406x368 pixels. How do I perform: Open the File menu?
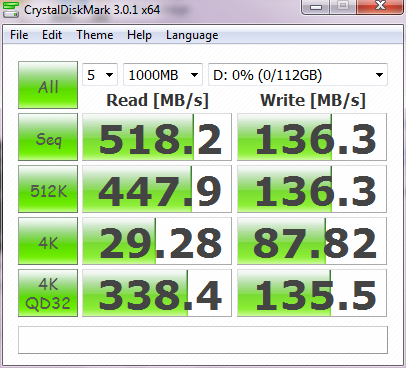(19, 35)
